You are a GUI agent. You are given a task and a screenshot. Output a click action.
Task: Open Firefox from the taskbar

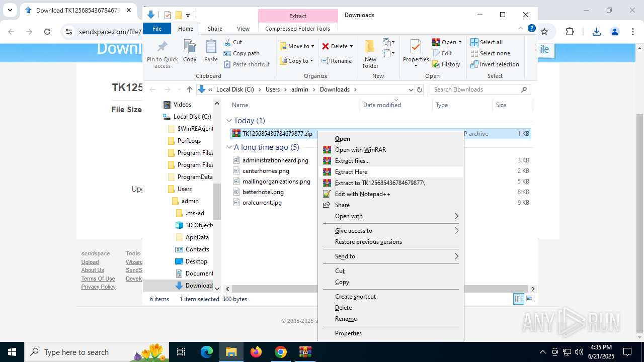[256, 352]
